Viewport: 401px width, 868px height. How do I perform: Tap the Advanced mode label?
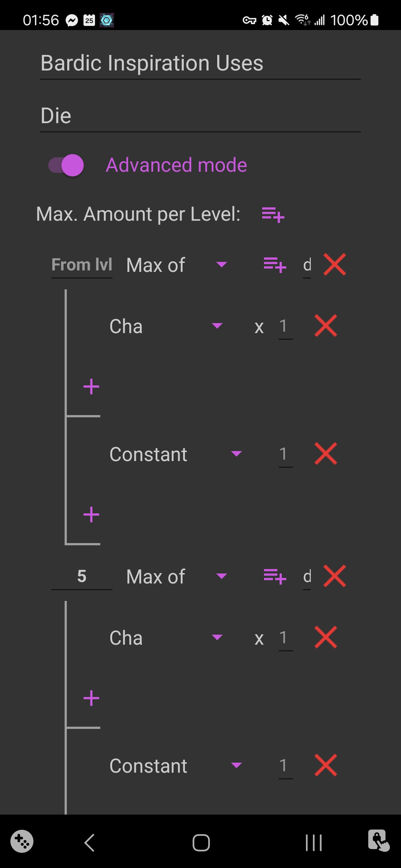[176, 165]
